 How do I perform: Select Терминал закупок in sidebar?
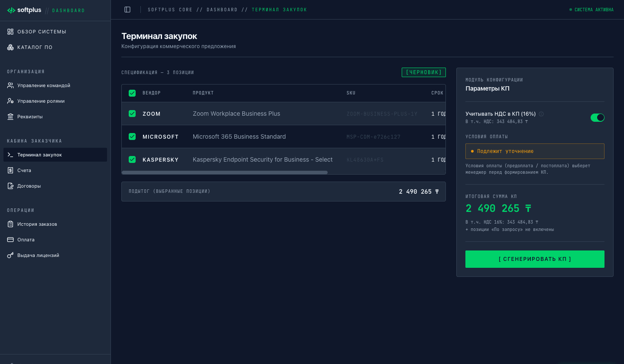pos(55,155)
